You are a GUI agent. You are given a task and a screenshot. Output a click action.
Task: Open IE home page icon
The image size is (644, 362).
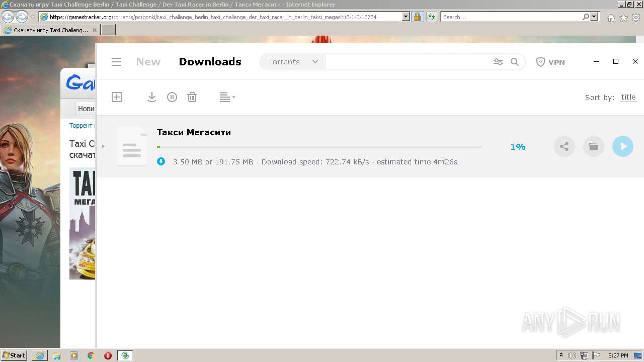coord(611,18)
